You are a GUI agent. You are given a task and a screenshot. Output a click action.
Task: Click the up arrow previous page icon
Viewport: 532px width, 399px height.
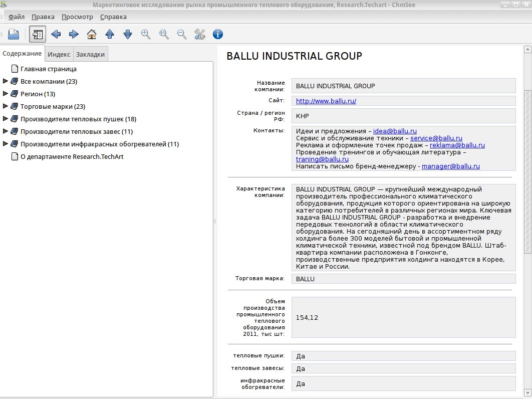pos(110,34)
